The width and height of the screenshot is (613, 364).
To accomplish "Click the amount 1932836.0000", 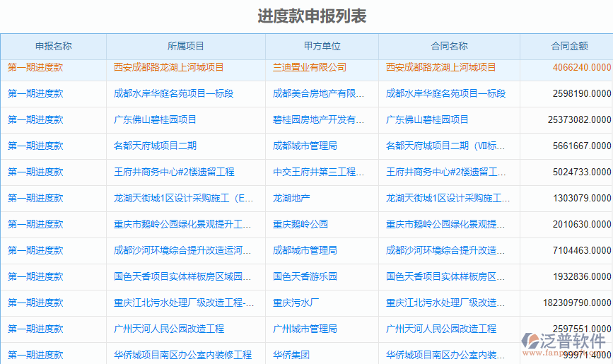I will [x=582, y=276].
